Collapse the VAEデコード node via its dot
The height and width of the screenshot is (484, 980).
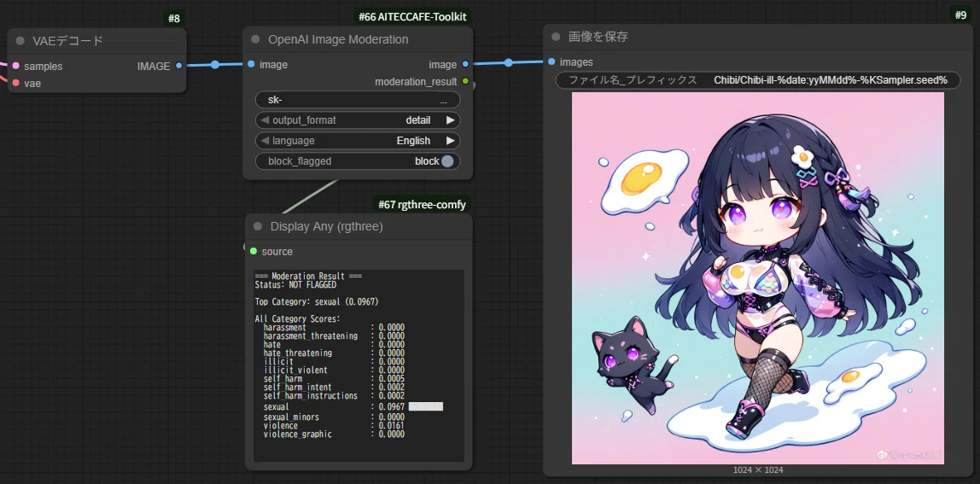pyautogui.click(x=20, y=41)
